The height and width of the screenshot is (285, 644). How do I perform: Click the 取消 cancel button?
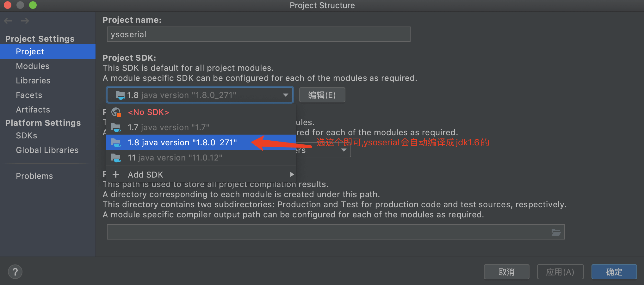(x=506, y=272)
